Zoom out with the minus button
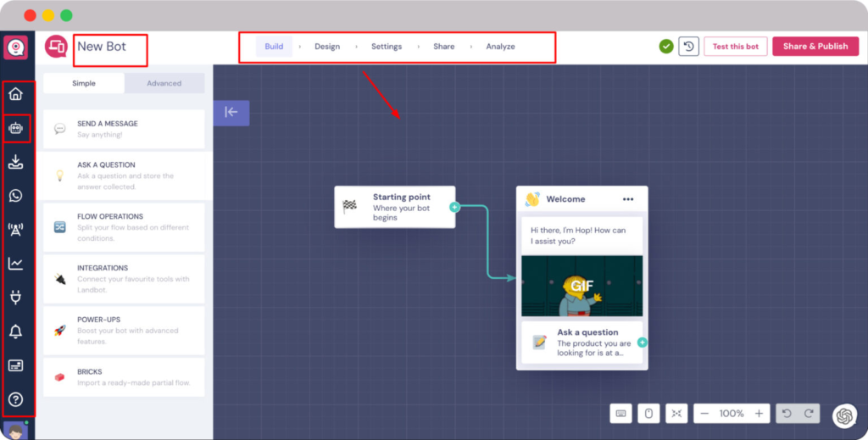868x440 pixels. tap(704, 414)
